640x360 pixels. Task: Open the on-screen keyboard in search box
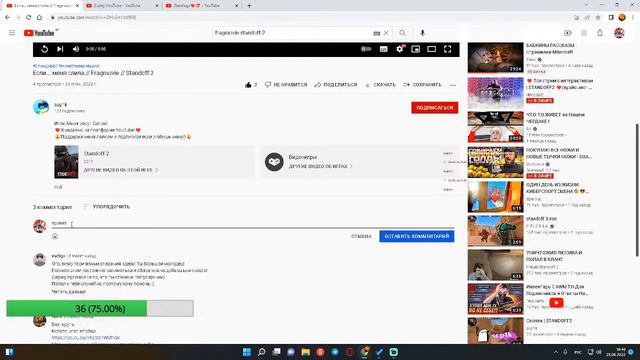376,33
